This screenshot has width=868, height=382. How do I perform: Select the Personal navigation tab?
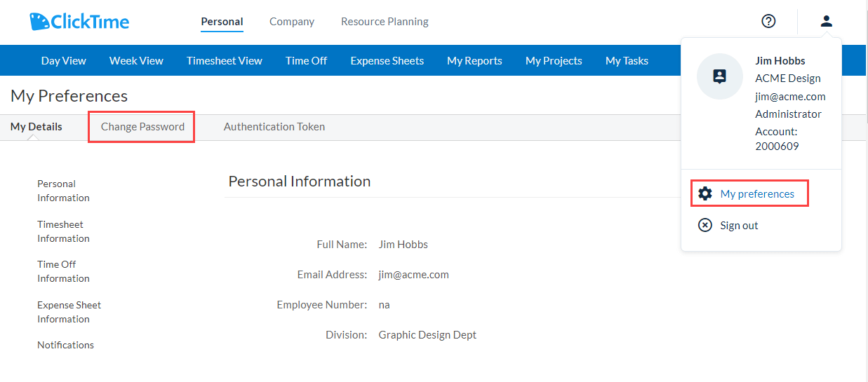pyautogui.click(x=222, y=22)
